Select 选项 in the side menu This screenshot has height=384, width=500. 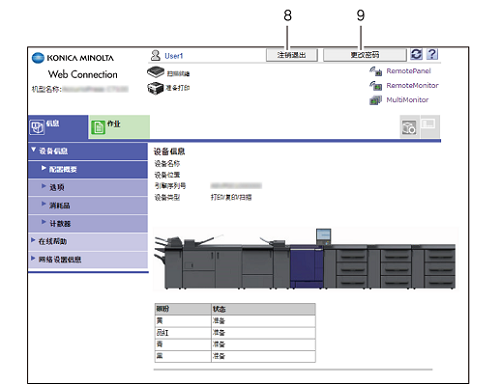point(88,187)
